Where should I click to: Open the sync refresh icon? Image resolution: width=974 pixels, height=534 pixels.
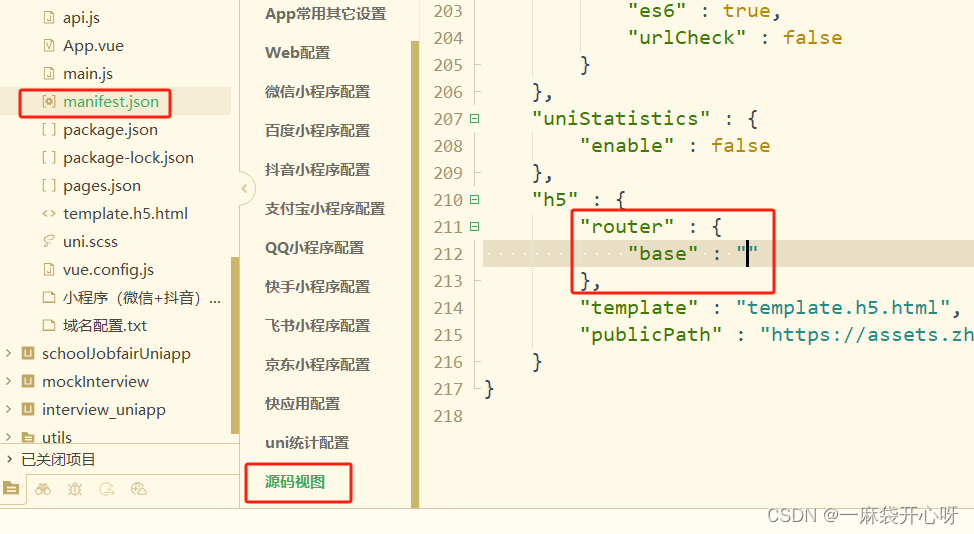click(107, 489)
